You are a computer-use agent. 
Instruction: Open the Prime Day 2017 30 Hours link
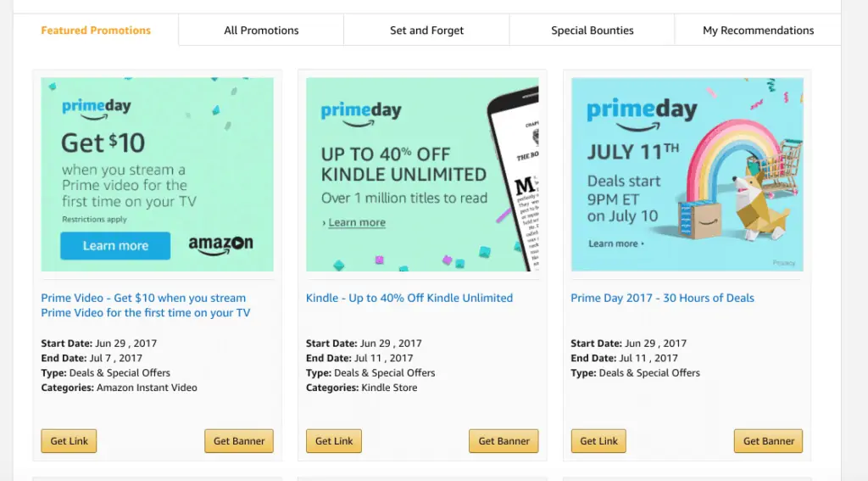pos(662,299)
